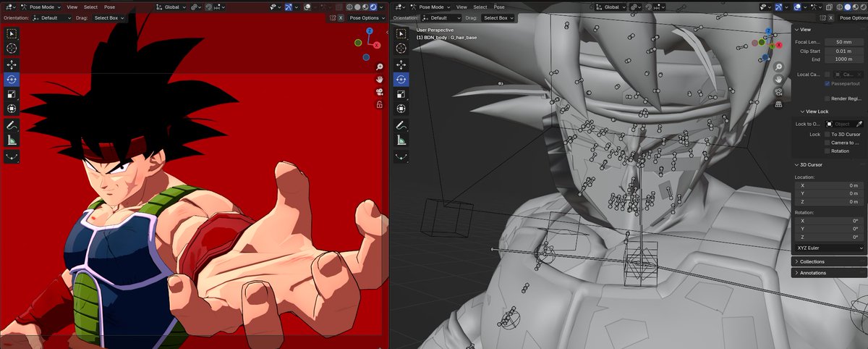868x349 pixels.
Task: Toggle camera view icon in left viewport
Action: point(379,92)
